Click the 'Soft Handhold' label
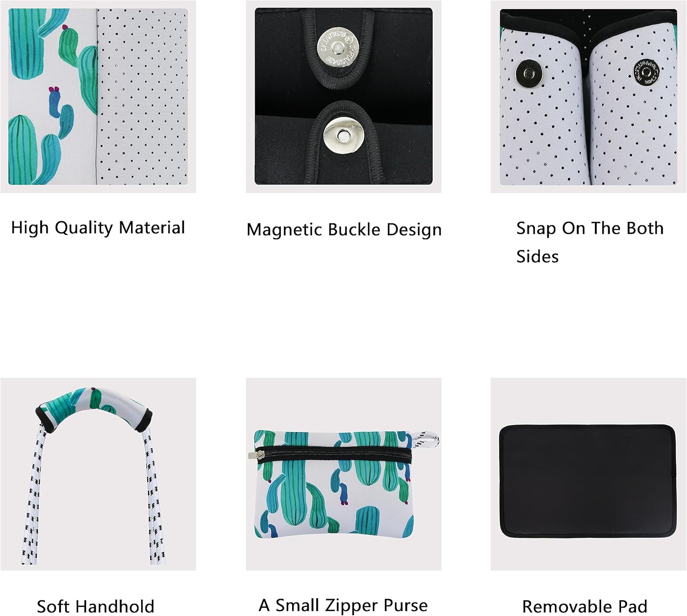The width and height of the screenshot is (687, 616). coord(95,606)
